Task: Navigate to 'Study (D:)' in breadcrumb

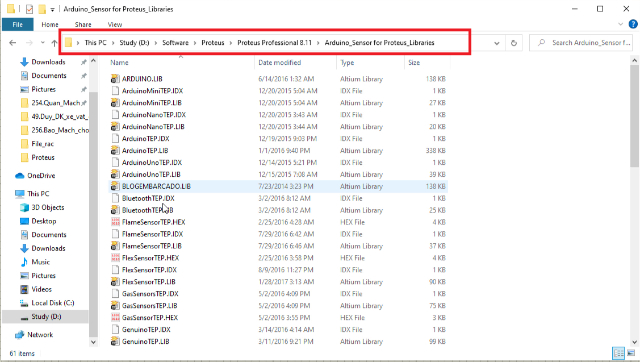Action: [x=134, y=42]
